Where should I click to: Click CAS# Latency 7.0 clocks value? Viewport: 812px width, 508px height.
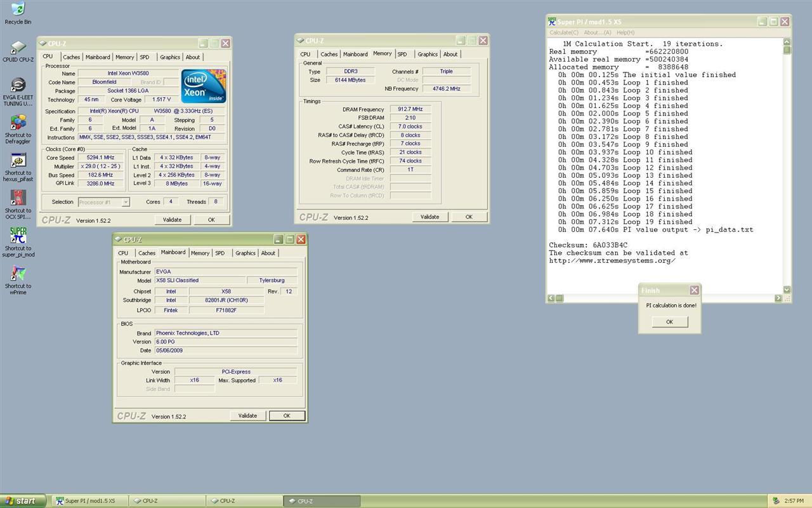click(410, 126)
